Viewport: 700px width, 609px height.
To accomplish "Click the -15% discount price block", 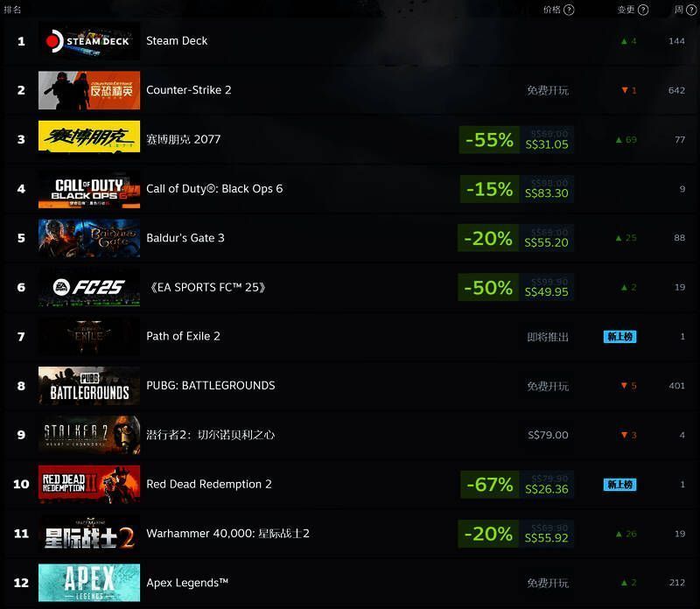I will pos(517,189).
